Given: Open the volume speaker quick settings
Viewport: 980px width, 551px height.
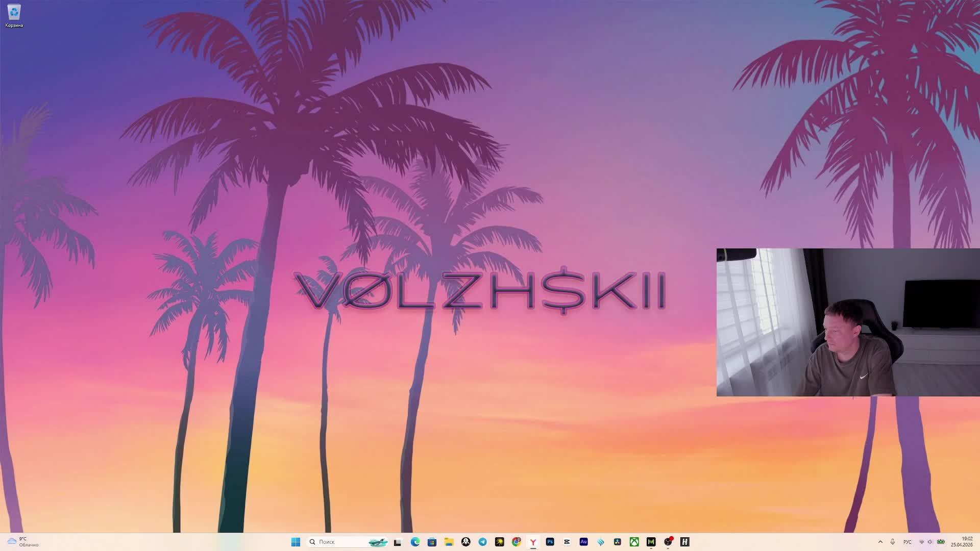Looking at the screenshot, I should point(930,542).
